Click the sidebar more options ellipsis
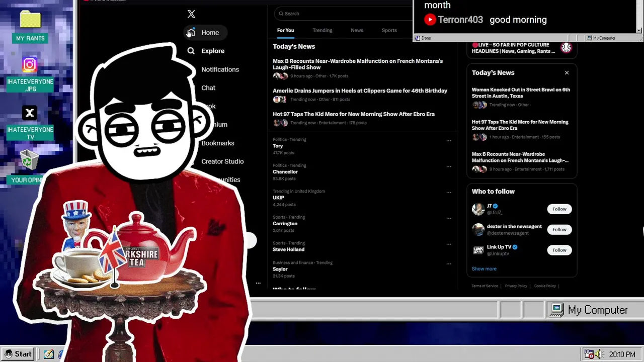The image size is (644, 362). (x=258, y=283)
